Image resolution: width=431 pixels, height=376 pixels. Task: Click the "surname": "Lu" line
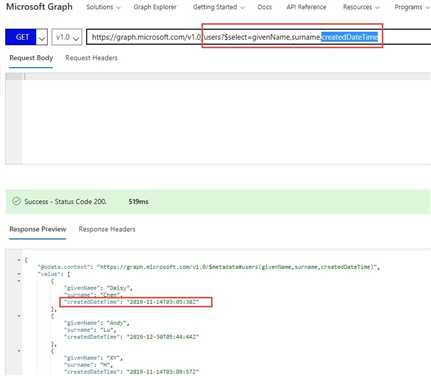tap(90, 330)
